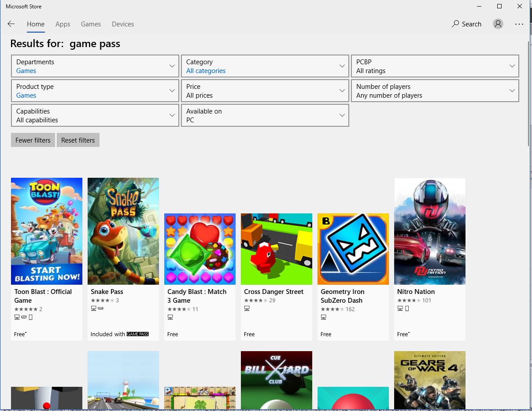Click the device icons under Toon Blast
This screenshot has height=411, width=532.
(x=23, y=317)
